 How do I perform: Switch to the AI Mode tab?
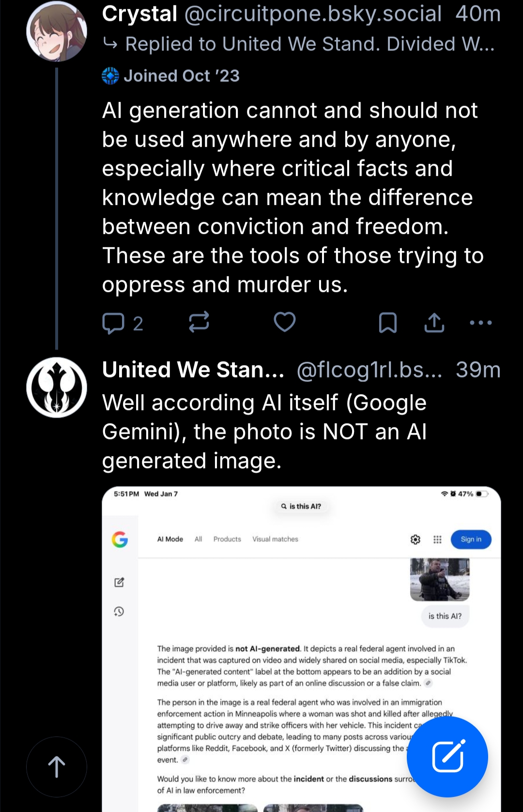click(170, 539)
